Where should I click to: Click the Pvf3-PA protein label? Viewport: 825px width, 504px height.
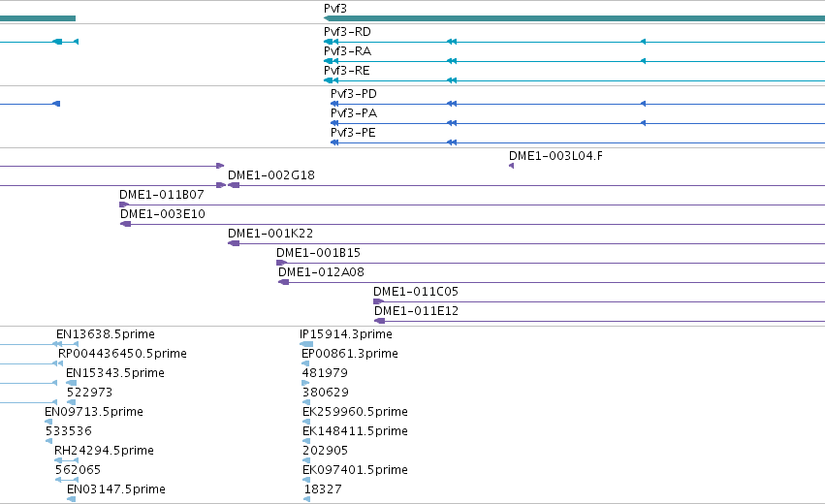pyautogui.click(x=354, y=113)
